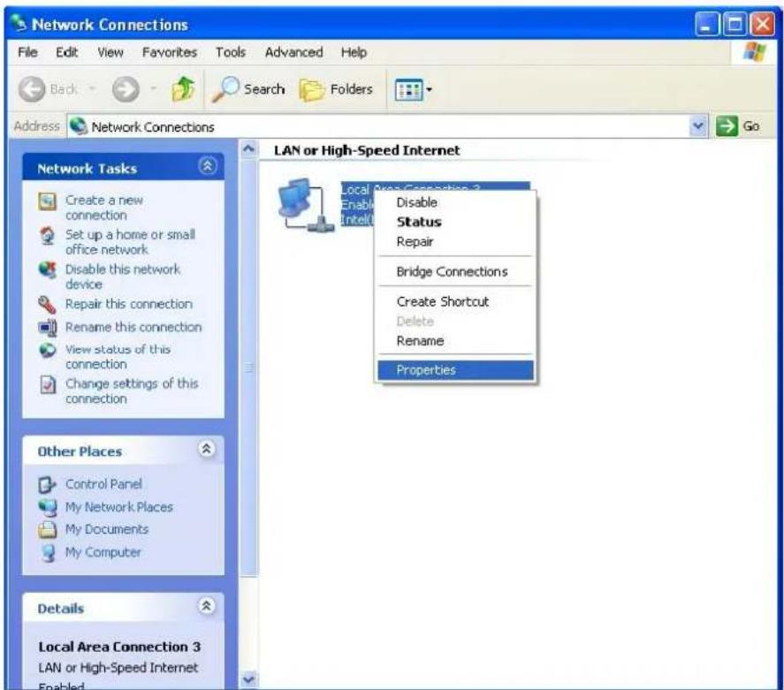
Task: Click the My Computer icon
Action: coord(47,552)
